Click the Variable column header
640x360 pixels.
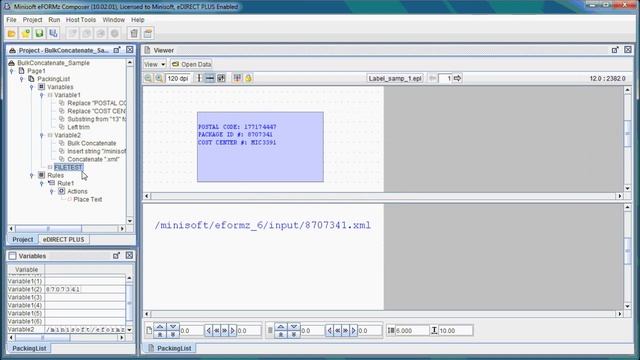(26, 269)
